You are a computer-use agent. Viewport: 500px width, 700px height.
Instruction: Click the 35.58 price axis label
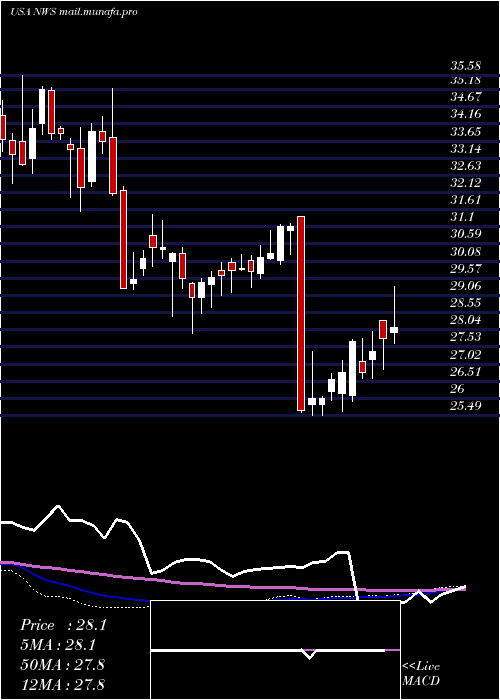[x=465, y=66]
